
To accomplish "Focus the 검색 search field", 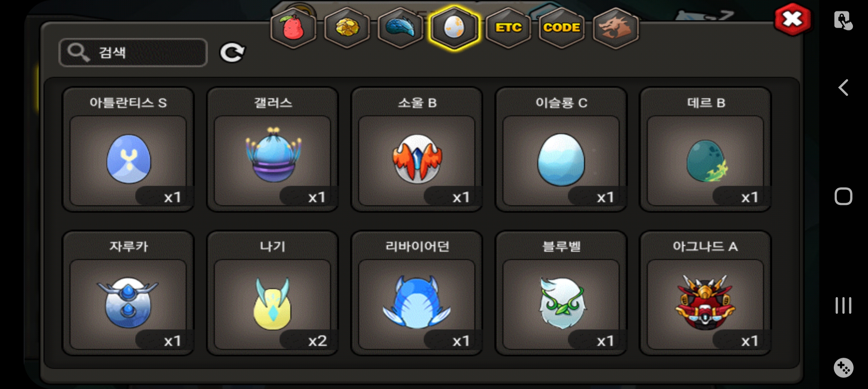I will point(133,53).
